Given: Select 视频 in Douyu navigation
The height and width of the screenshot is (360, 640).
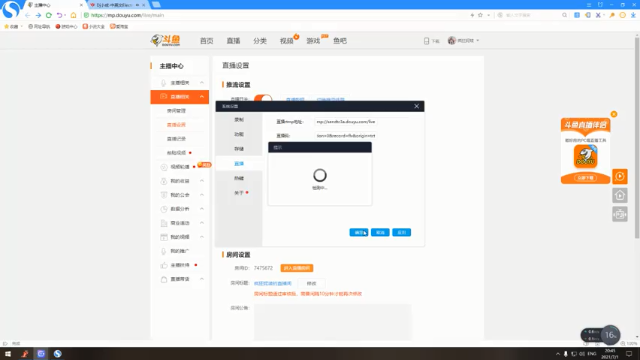Looking at the screenshot, I should pyautogui.click(x=287, y=41).
